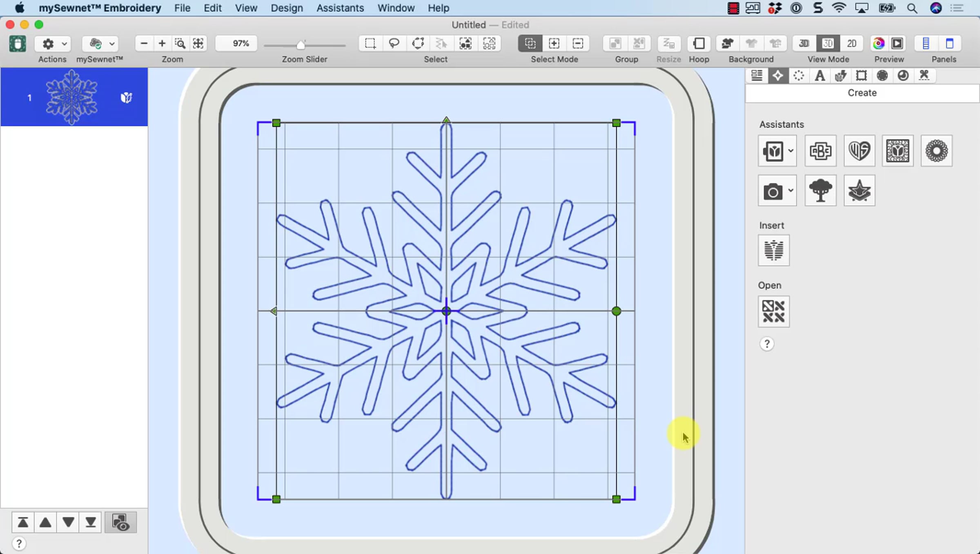Open the Design Player preview
The image size is (980, 554).
(897, 43)
